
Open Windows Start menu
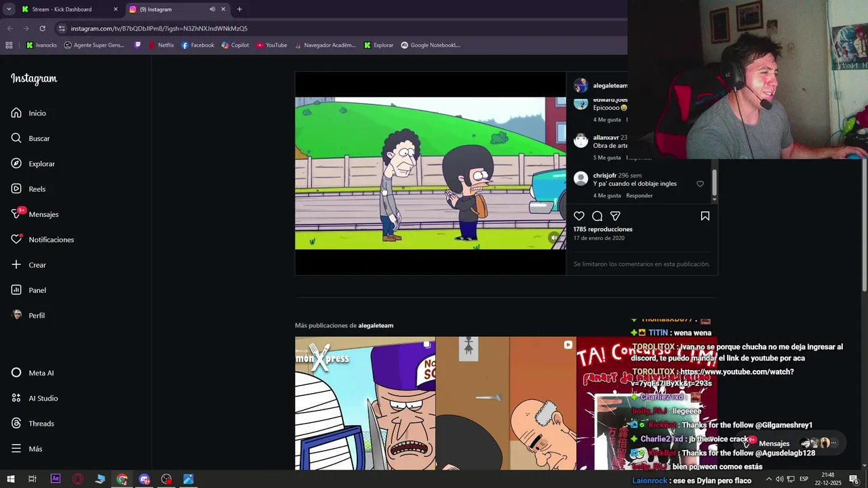pyautogui.click(x=10, y=479)
